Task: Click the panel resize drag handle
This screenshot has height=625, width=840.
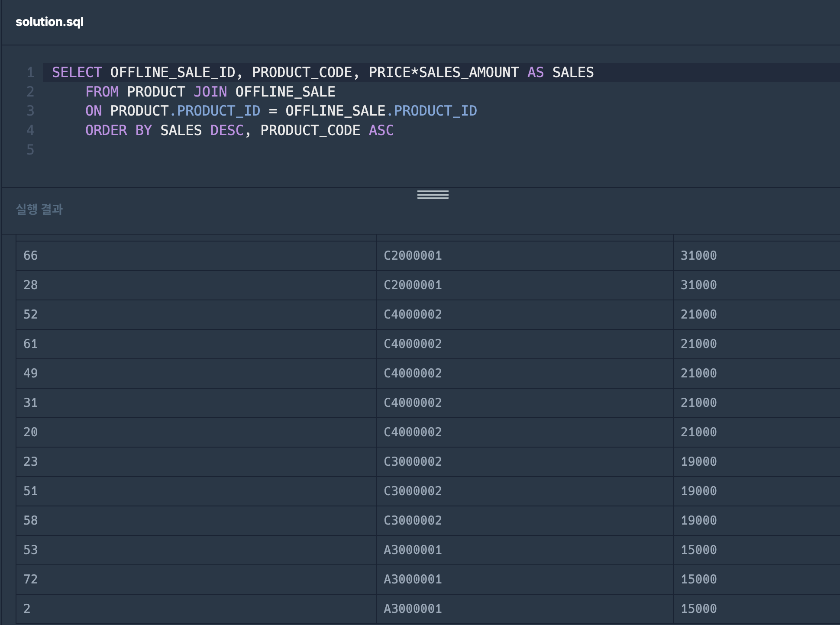Action: click(433, 195)
